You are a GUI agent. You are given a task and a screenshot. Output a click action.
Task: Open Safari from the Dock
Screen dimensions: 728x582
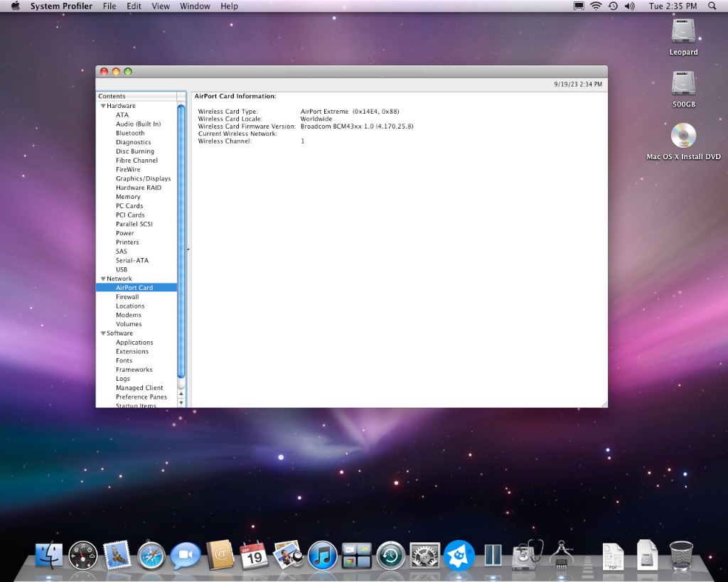151,555
